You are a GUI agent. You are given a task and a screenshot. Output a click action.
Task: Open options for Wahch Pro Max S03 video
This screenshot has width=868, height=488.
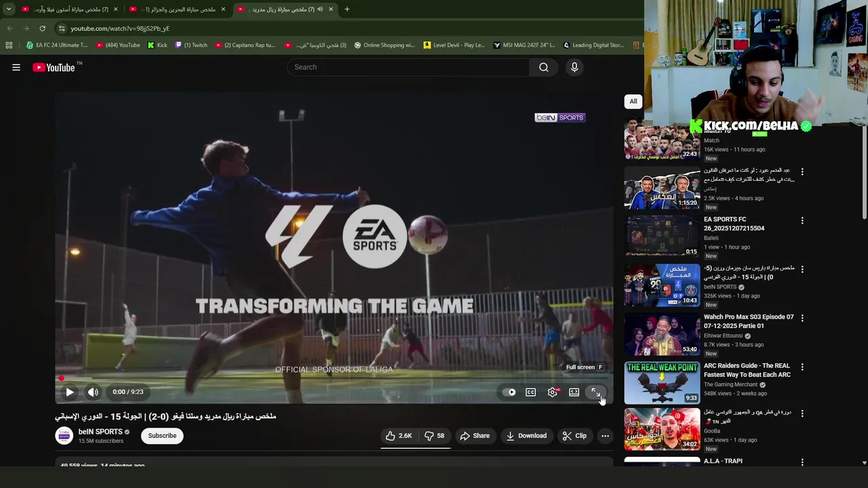point(802,318)
